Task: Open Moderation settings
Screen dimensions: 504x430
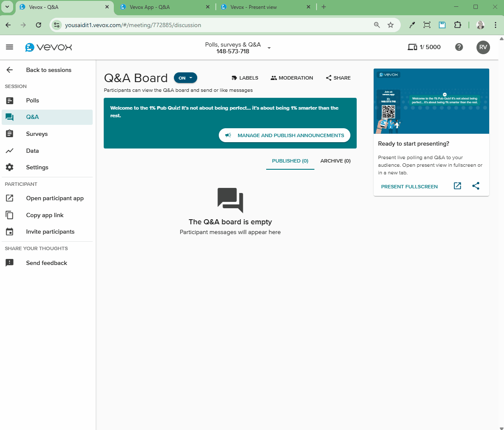Action: [x=292, y=78]
